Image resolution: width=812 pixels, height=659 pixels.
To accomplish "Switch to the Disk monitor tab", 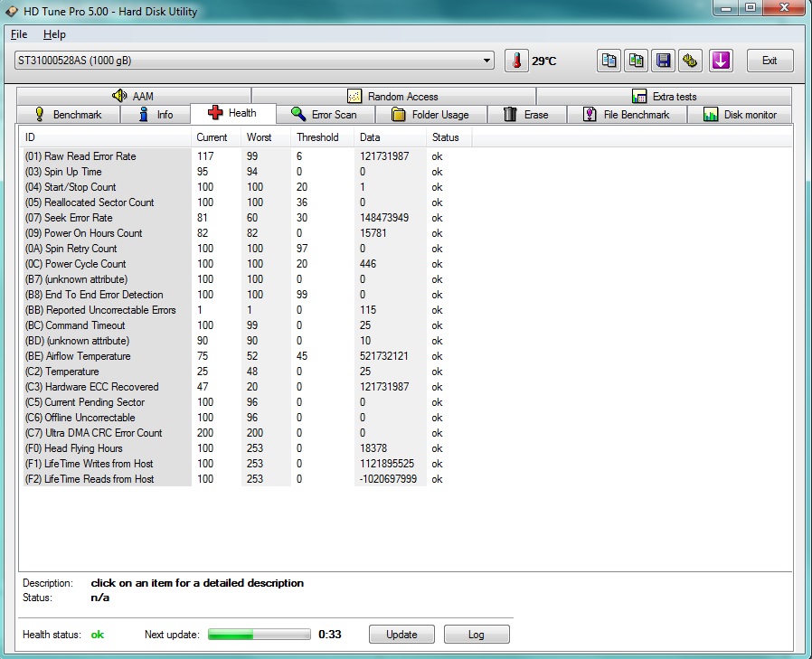I will [x=740, y=115].
